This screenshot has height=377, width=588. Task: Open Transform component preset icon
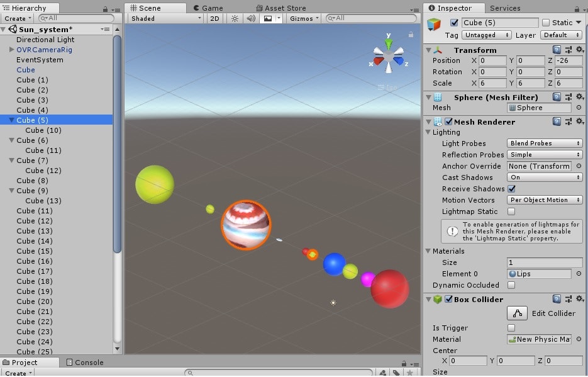[569, 50]
